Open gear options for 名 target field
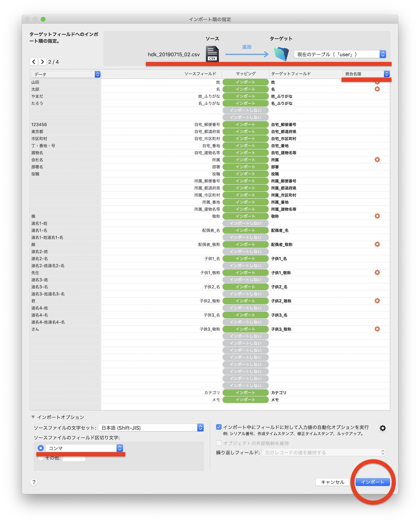The width and height of the screenshot is (420, 523). [x=377, y=89]
